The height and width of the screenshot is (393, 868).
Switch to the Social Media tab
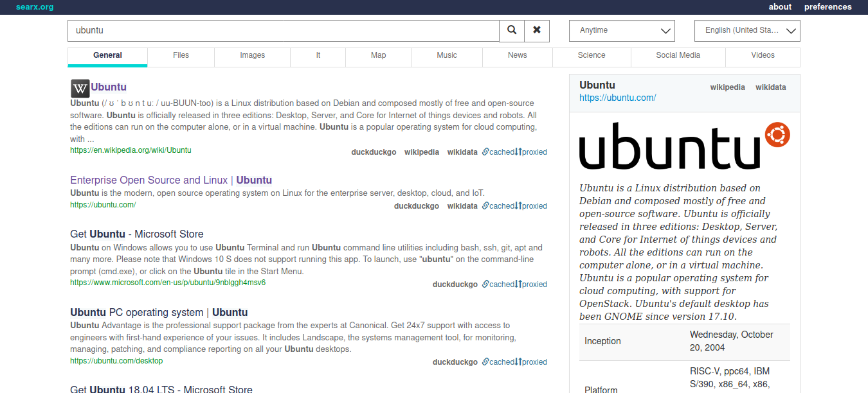pos(678,56)
